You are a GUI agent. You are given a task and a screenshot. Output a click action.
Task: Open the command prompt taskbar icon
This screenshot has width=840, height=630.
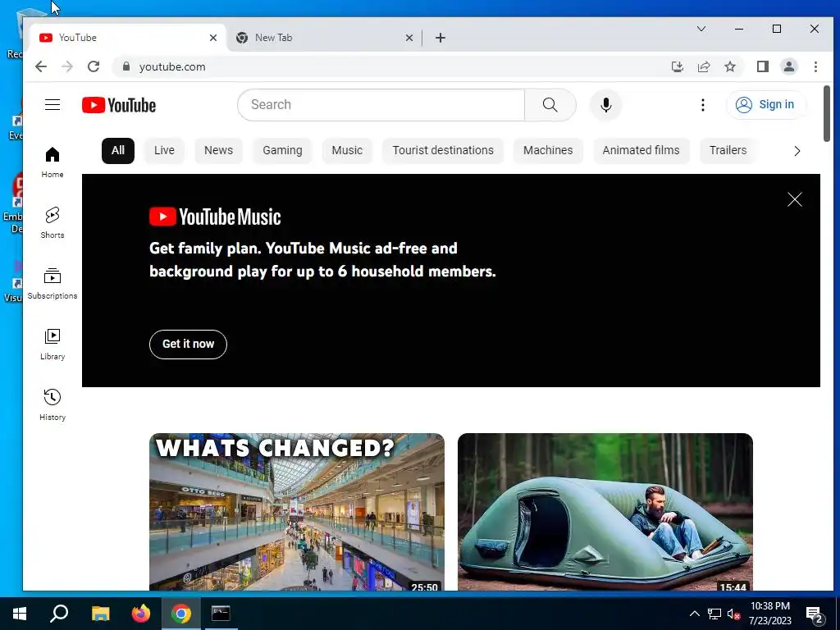pos(221,614)
